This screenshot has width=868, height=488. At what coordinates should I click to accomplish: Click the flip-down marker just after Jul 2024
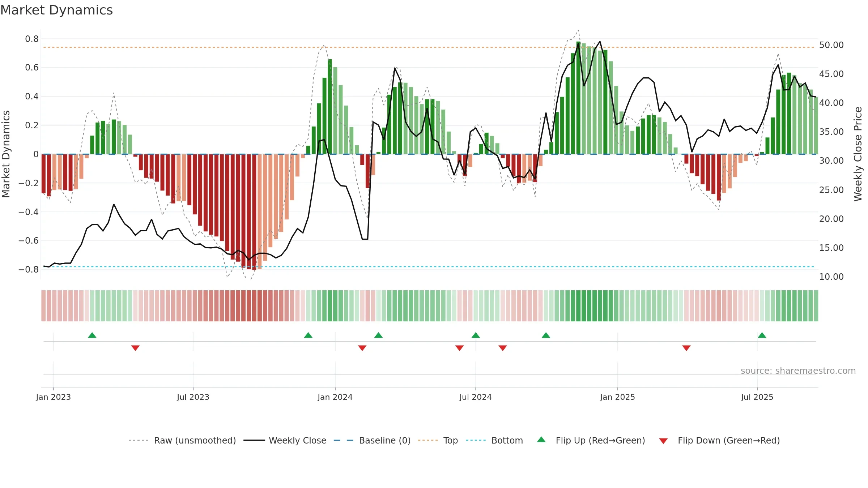click(x=503, y=348)
